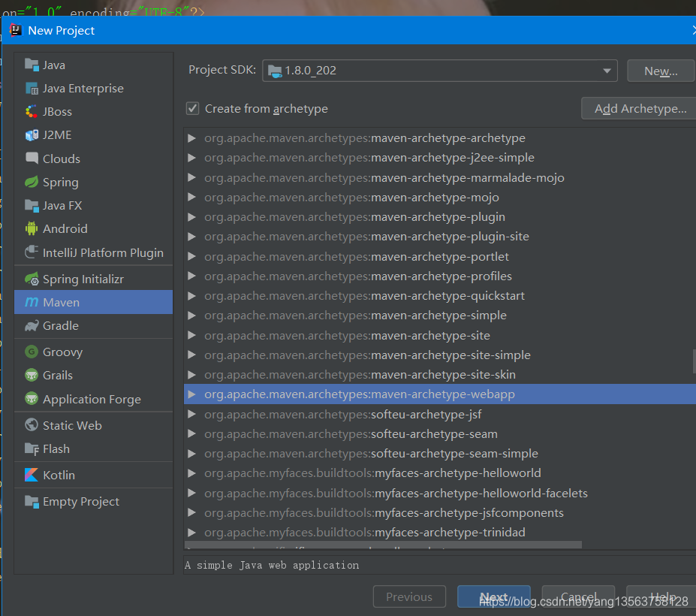Click the IntelliJ logo in title bar
Screen dimensions: 696x616
(x=16, y=30)
